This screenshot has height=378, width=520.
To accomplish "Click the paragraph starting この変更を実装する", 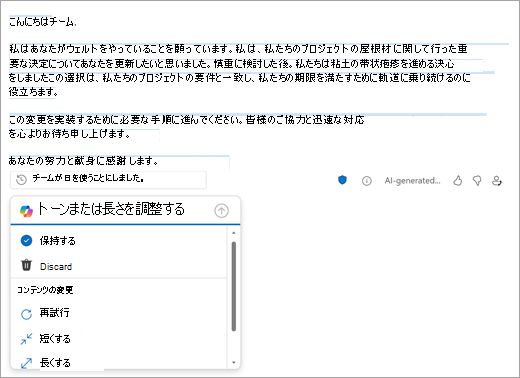I will click(187, 127).
